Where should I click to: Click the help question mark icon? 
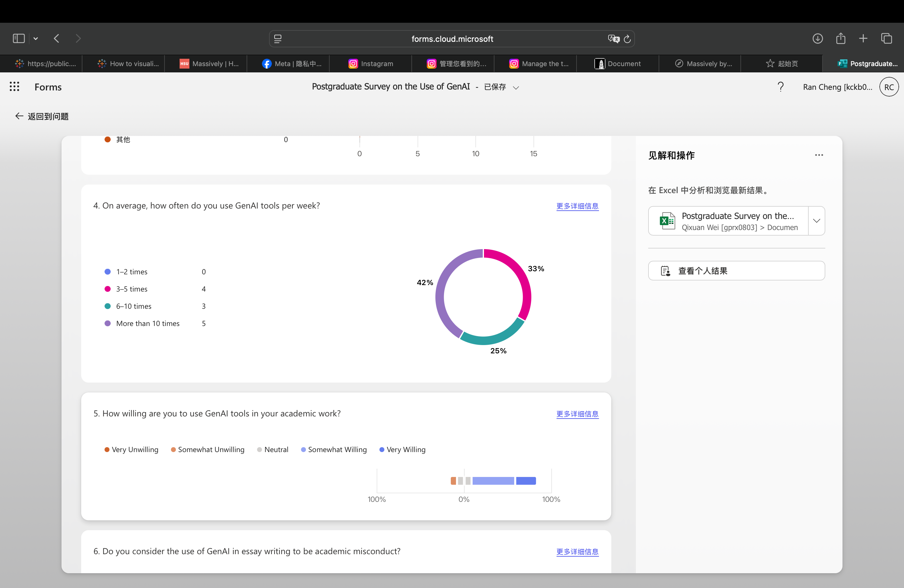[781, 87]
